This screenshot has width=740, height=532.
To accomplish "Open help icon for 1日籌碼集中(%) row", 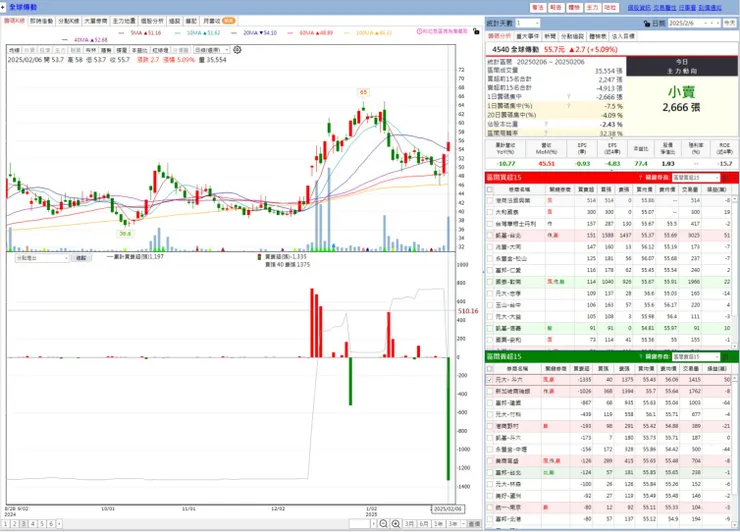I will 568,106.
